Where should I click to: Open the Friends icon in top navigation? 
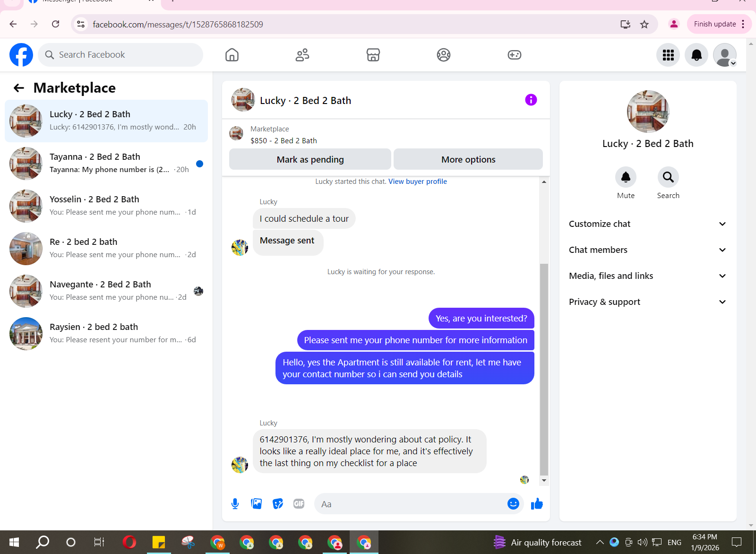tap(302, 55)
